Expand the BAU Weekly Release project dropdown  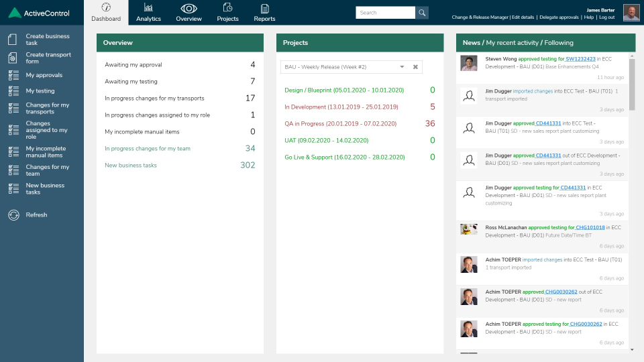point(402,67)
